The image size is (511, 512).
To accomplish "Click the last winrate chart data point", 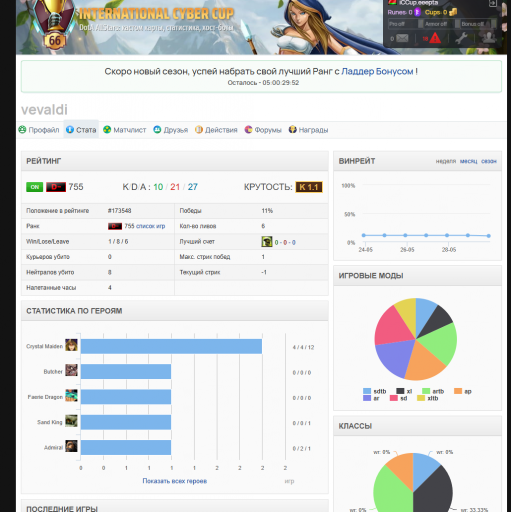I will [x=488, y=236].
